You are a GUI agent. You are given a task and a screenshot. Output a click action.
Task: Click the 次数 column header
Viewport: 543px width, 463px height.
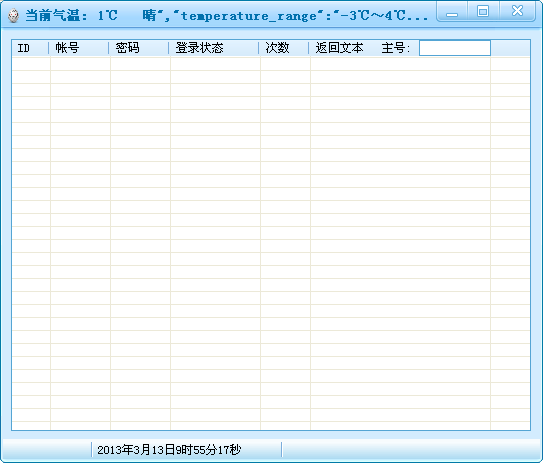point(284,48)
